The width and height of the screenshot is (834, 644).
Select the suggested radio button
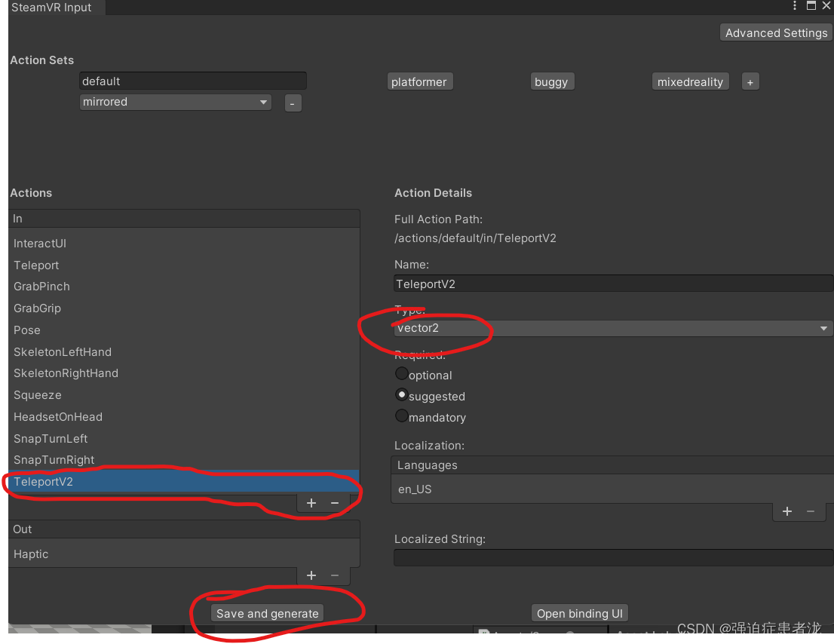(x=401, y=394)
